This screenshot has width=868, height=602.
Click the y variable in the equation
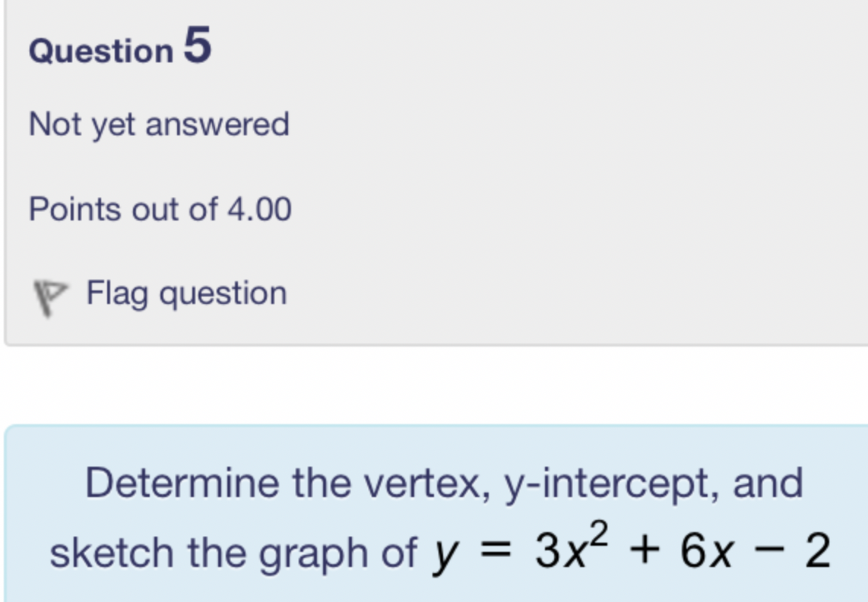tap(443, 554)
